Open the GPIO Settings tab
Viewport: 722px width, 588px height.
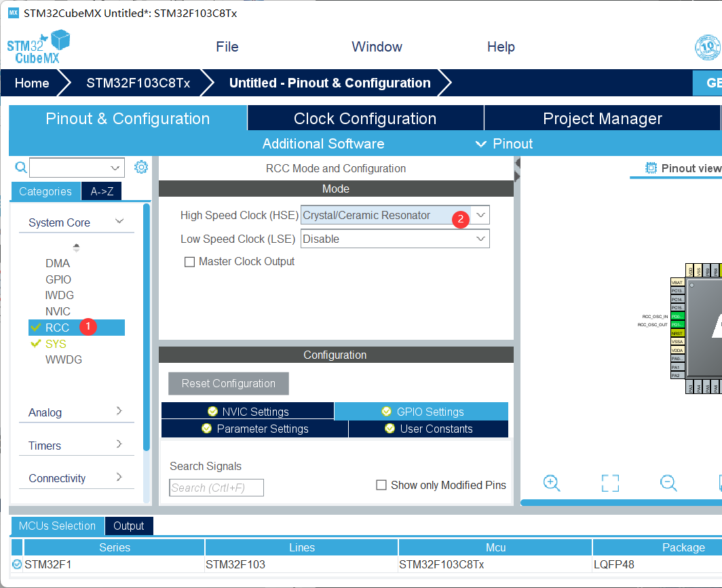(421, 411)
